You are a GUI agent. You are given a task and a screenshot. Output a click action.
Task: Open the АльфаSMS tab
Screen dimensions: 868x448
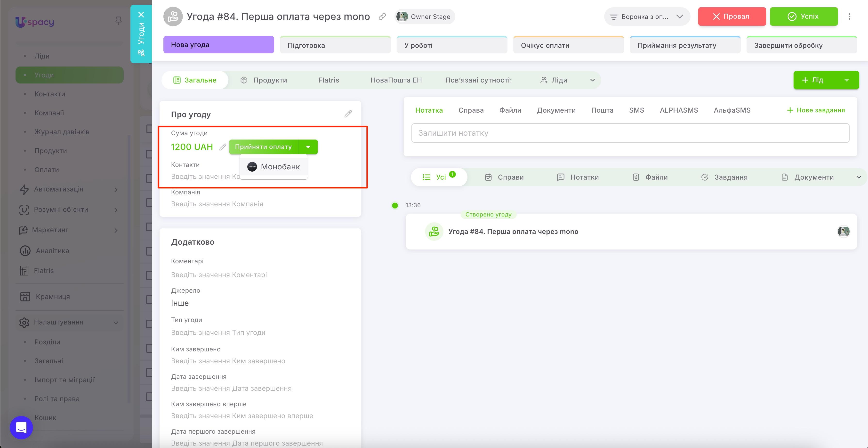coord(732,110)
